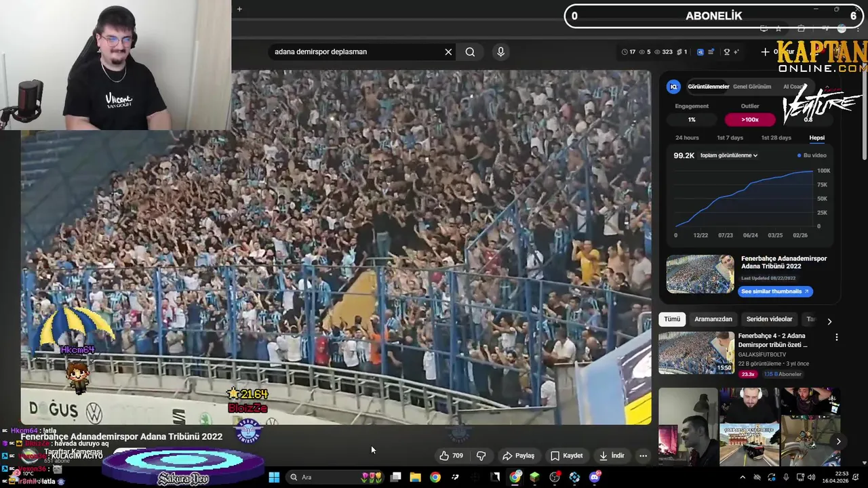Viewport: 868px width, 488px height.
Task: Select the 1st 28 days time range
Action: 776,138
